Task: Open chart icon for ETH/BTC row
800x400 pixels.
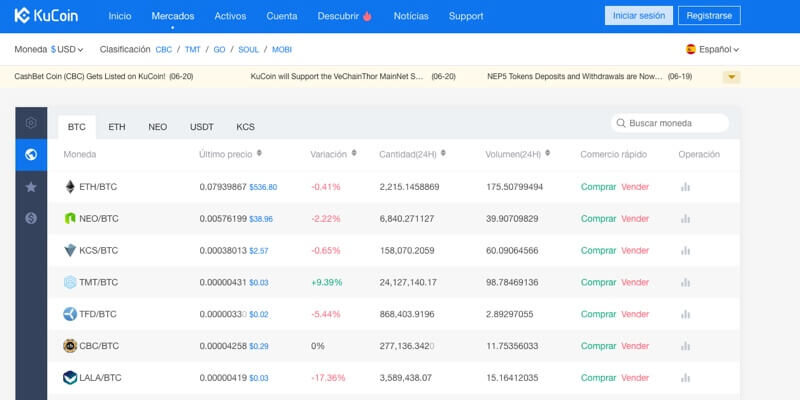Action: point(685,187)
